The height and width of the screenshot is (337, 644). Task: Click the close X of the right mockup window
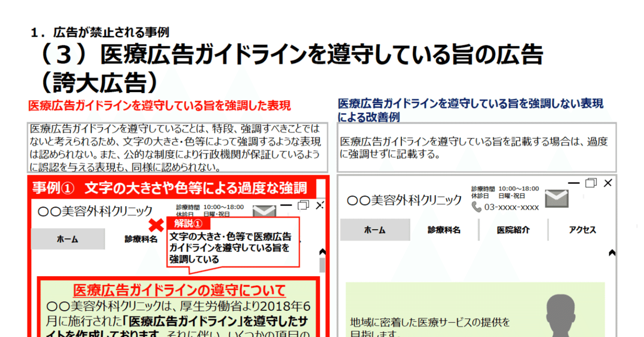[x=608, y=183]
